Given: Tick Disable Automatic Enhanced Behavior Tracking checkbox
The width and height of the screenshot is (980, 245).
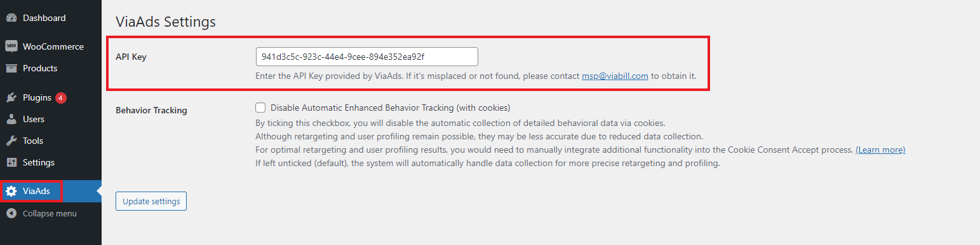Looking at the screenshot, I should click(260, 108).
